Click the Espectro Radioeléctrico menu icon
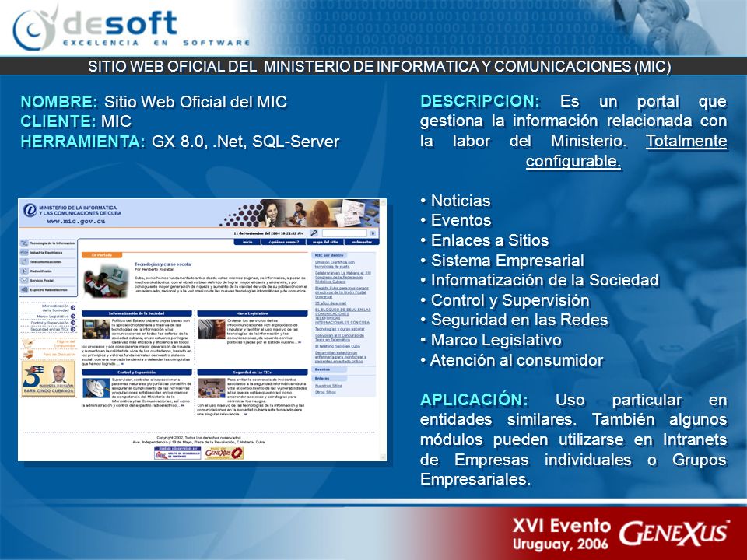The image size is (747, 560). click(x=24, y=289)
